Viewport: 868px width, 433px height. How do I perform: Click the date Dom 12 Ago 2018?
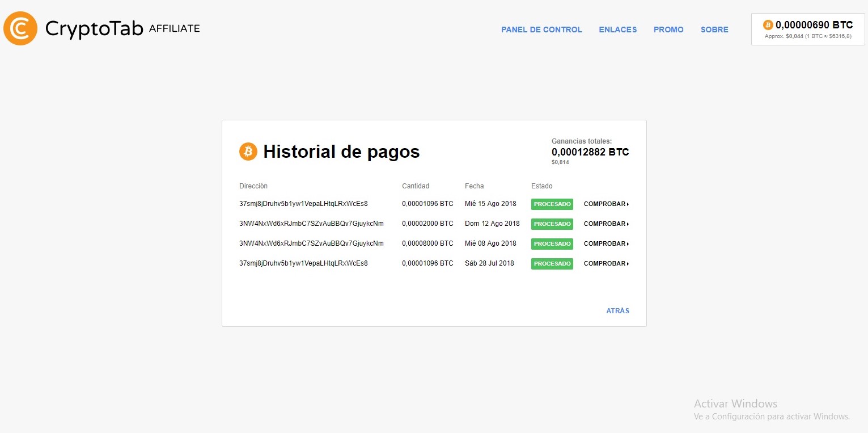pos(492,224)
